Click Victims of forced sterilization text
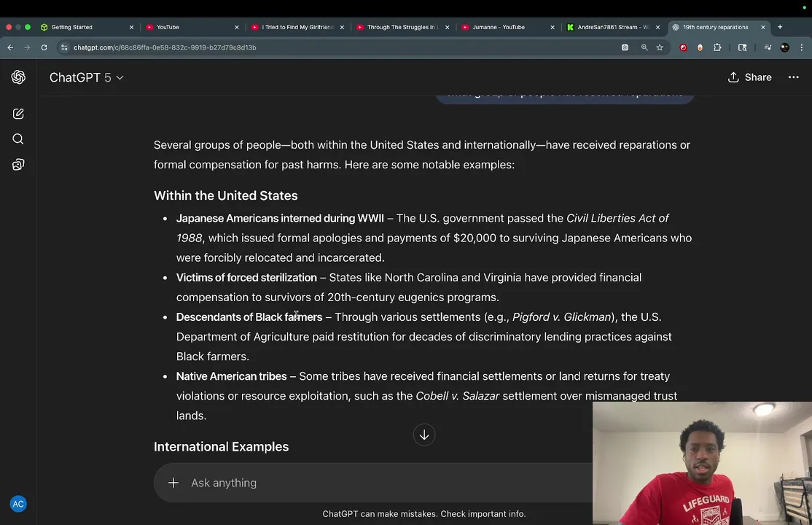The image size is (812, 525). pos(246,277)
